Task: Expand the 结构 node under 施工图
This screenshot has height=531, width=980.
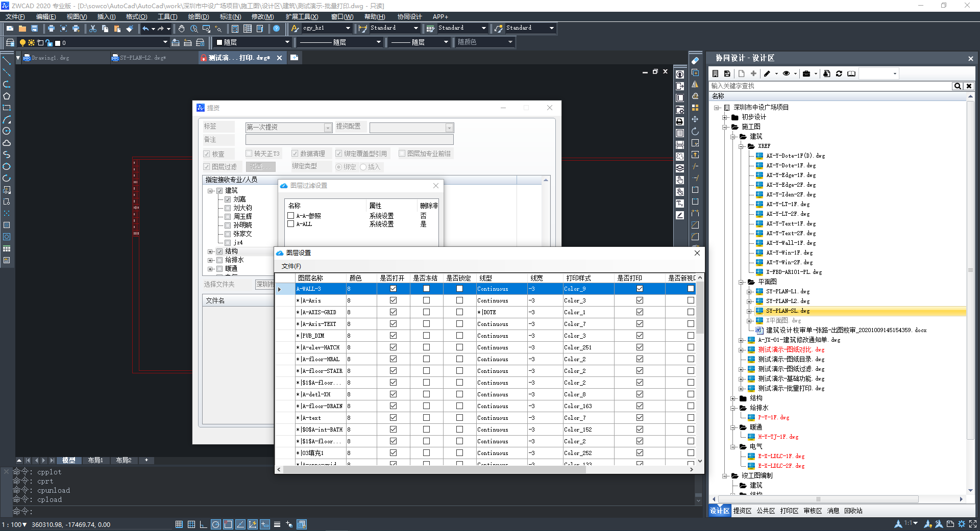Action: tap(733, 398)
